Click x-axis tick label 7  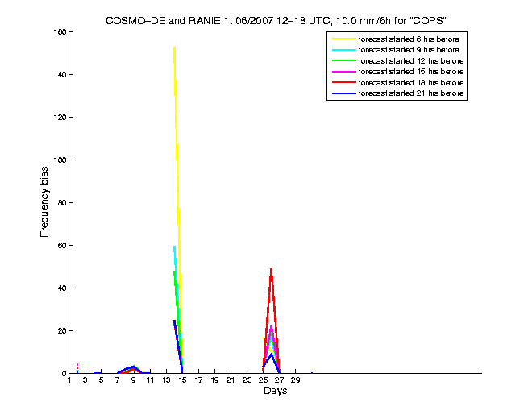118,380
